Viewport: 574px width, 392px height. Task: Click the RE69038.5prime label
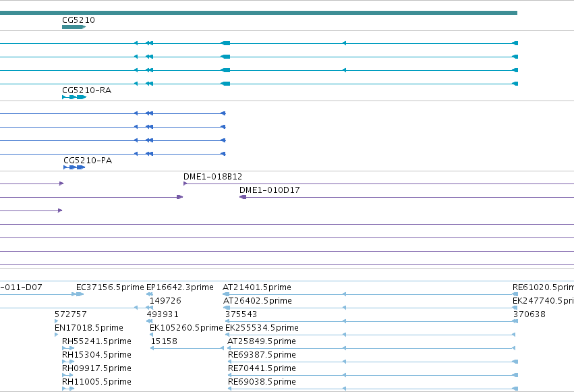click(262, 382)
